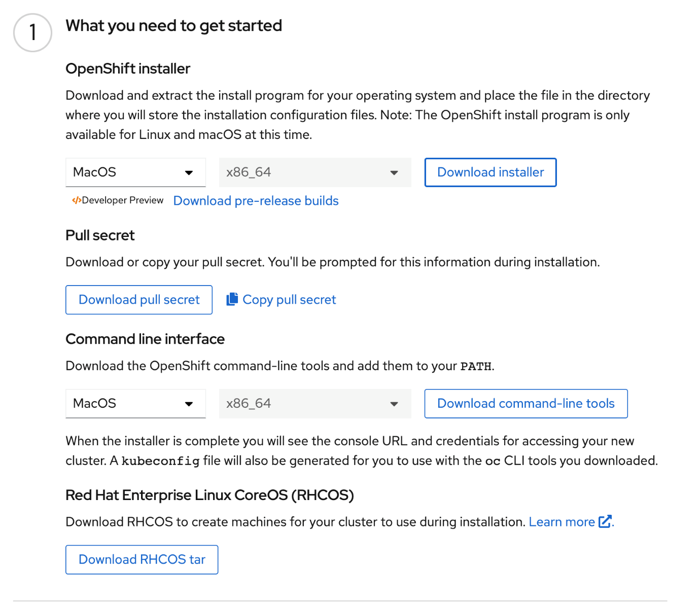Click Download pull secret

point(138,299)
